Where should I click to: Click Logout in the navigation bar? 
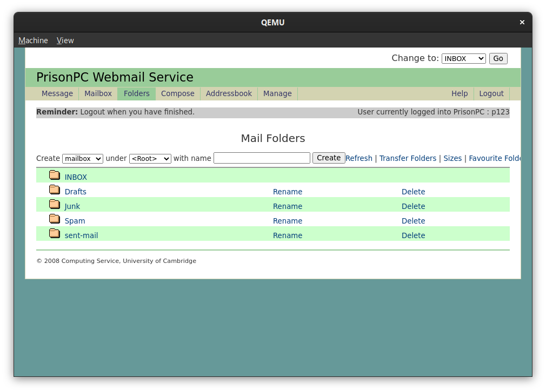491,93
